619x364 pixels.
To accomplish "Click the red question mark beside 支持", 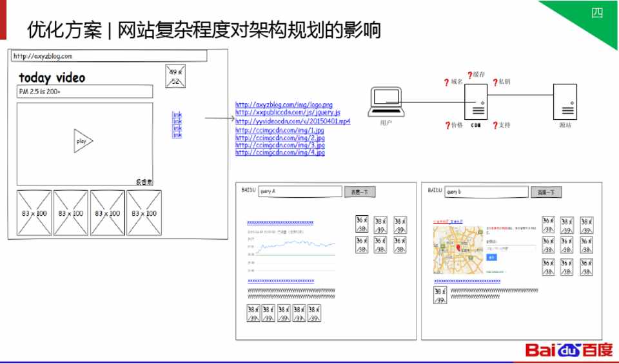I will pyautogui.click(x=495, y=126).
